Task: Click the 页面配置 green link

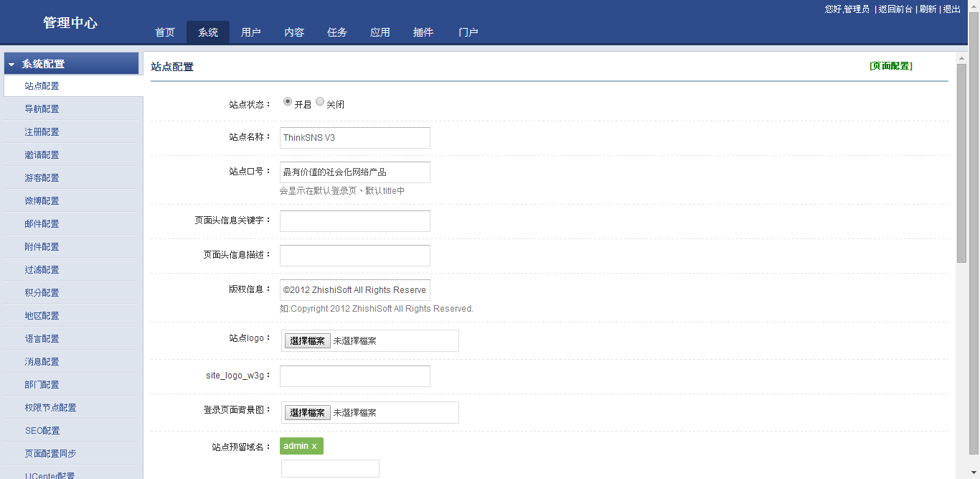Action: coord(890,66)
